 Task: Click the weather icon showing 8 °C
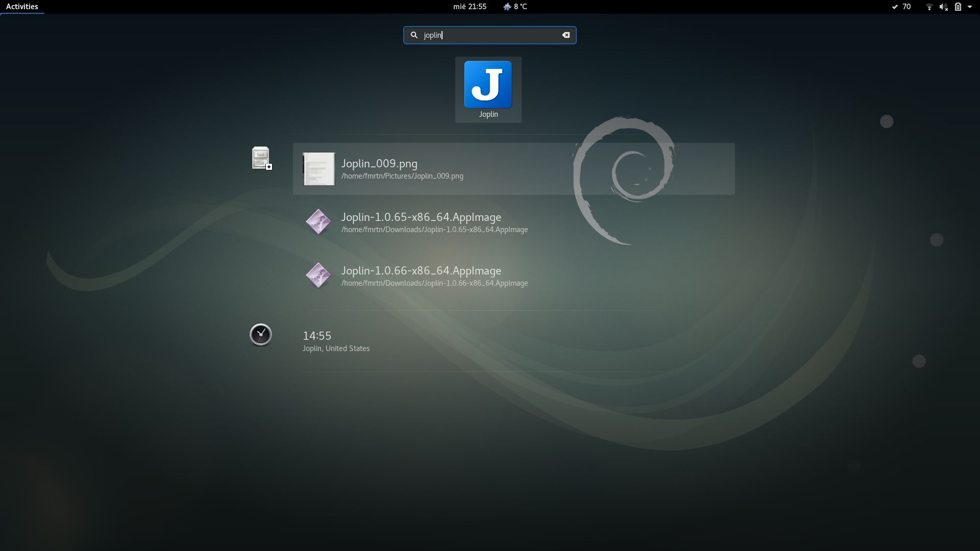(x=507, y=7)
